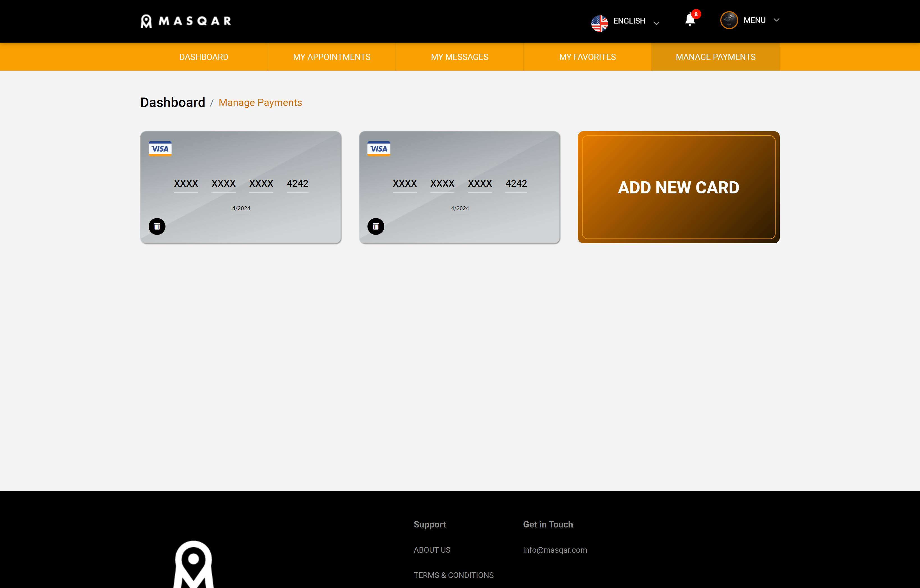
Task: Open the MENU user label
Action: [755, 20]
